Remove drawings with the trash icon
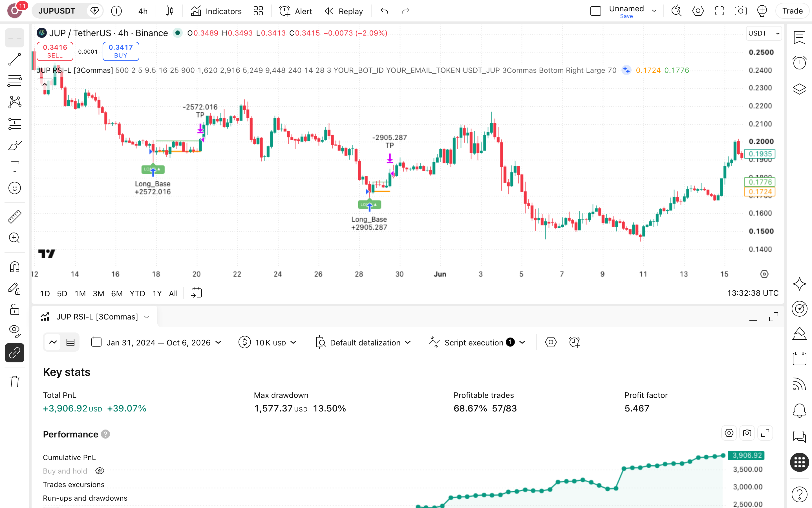 point(14,382)
